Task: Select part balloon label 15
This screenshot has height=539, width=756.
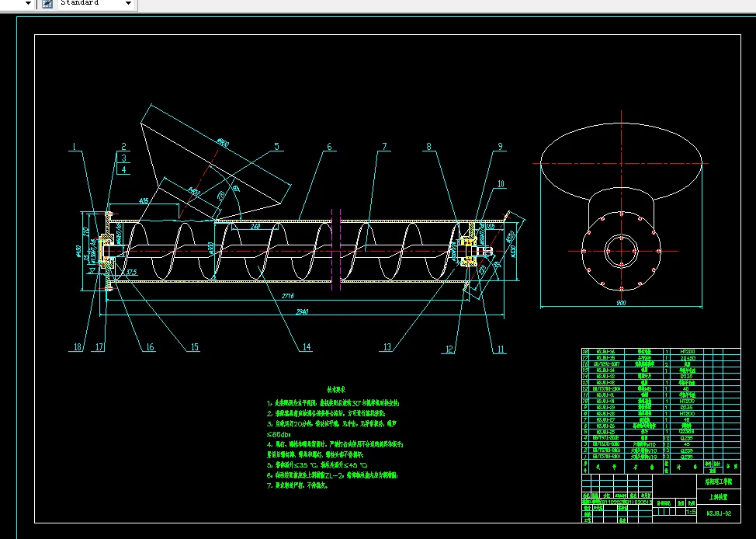Action: [194, 347]
